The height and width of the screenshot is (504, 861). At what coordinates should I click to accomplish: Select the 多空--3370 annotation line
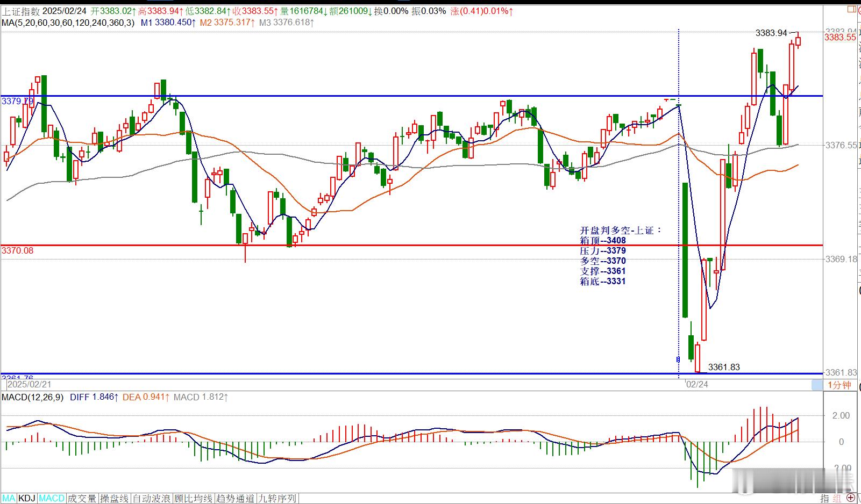pyautogui.click(x=603, y=261)
